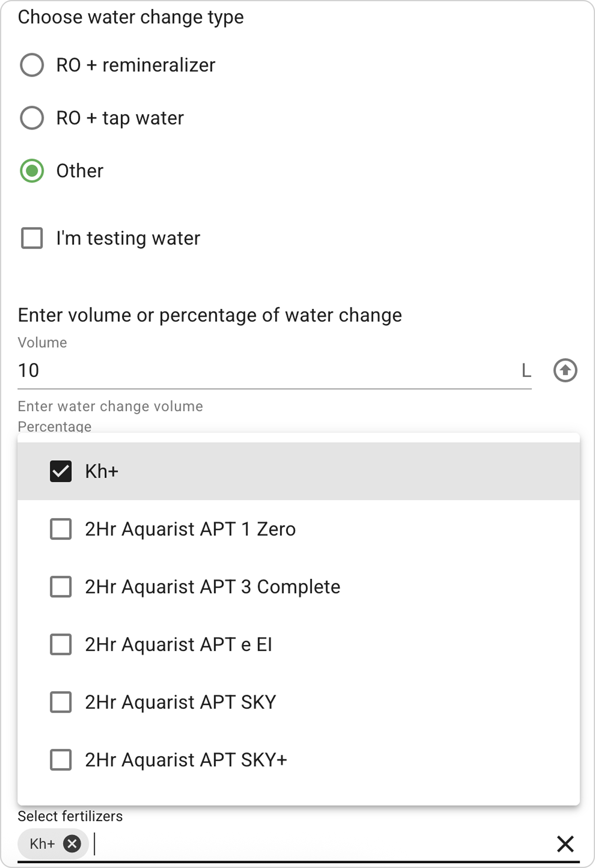Image resolution: width=595 pixels, height=868 pixels.
Task: Remove the Kh+ chip with its X icon
Action: pos(72,844)
